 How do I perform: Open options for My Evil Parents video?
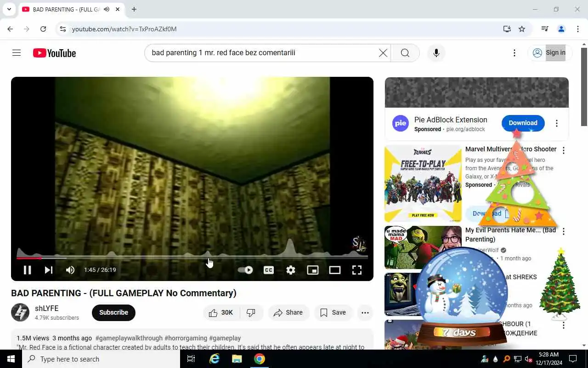tap(564, 231)
